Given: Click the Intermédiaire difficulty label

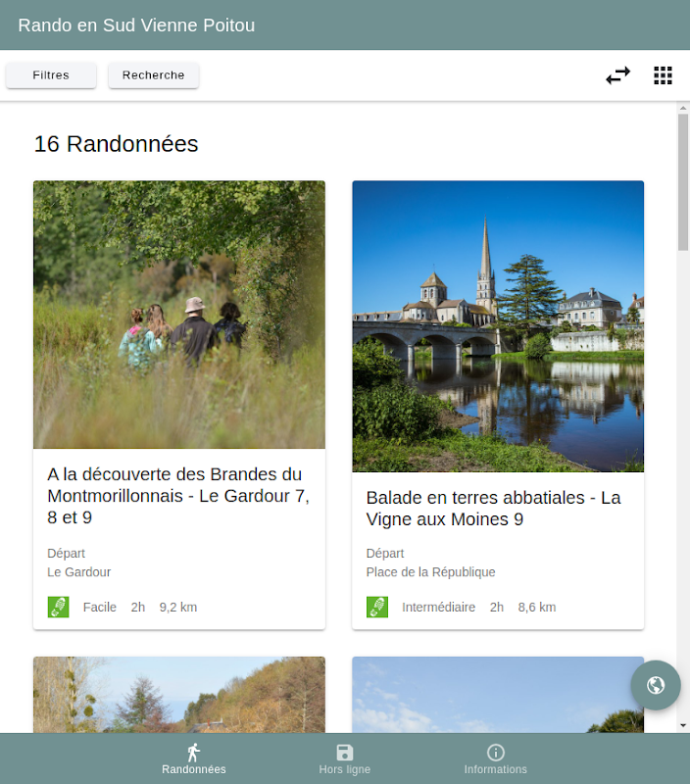Looking at the screenshot, I should pyautogui.click(x=438, y=607).
